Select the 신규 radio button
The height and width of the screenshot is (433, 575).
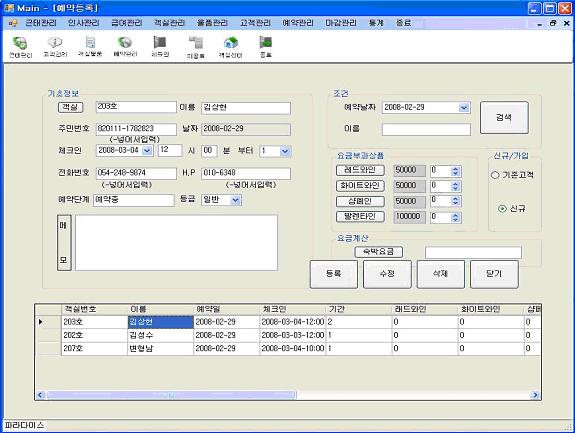tap(502, 209)
